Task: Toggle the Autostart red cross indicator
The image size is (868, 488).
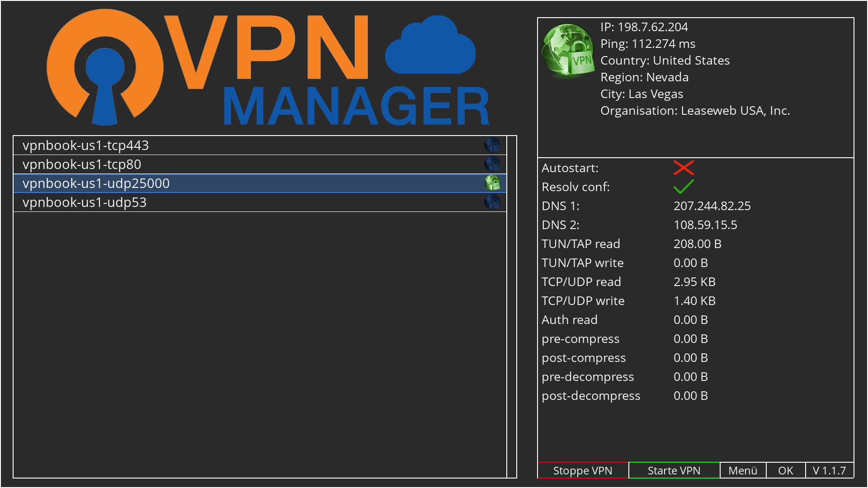Action: tap(683, 168)
